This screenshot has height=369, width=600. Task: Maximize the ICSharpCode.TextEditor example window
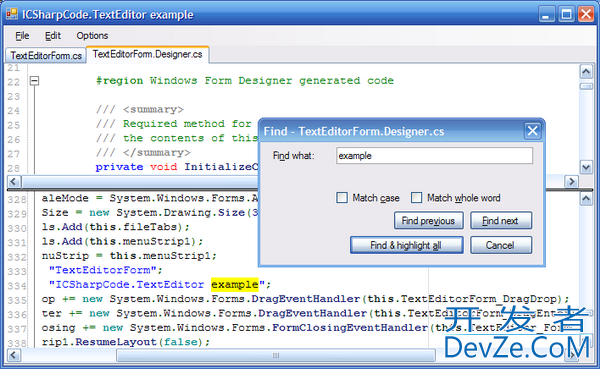click(x=566, y=15)
